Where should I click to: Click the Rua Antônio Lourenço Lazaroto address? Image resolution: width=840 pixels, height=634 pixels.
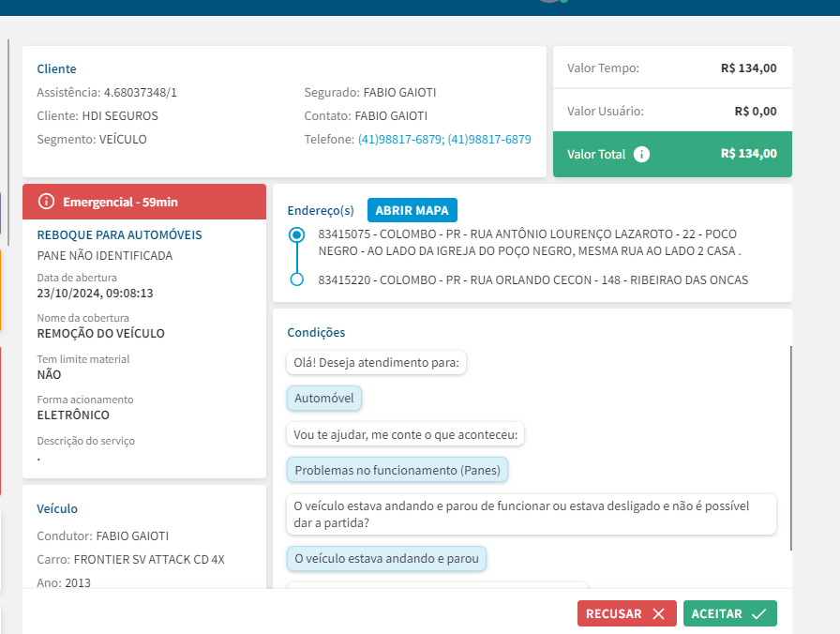pyautogui.click(x=531, y=242)
